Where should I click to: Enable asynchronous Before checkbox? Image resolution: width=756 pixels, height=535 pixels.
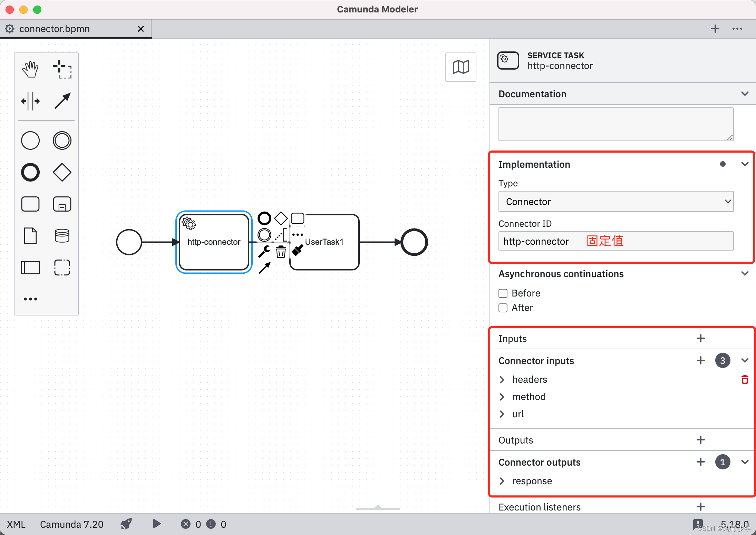(x=503, y=293)
